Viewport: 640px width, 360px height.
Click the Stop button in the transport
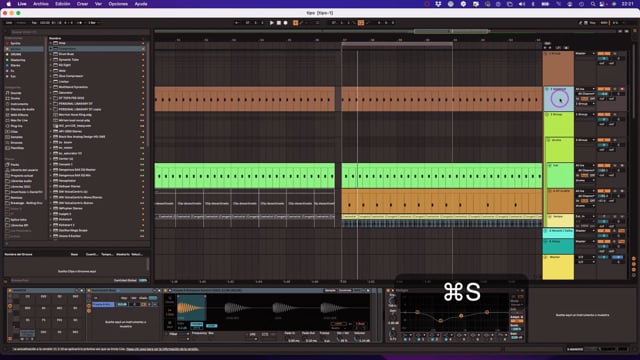click(x=279, y=23)
